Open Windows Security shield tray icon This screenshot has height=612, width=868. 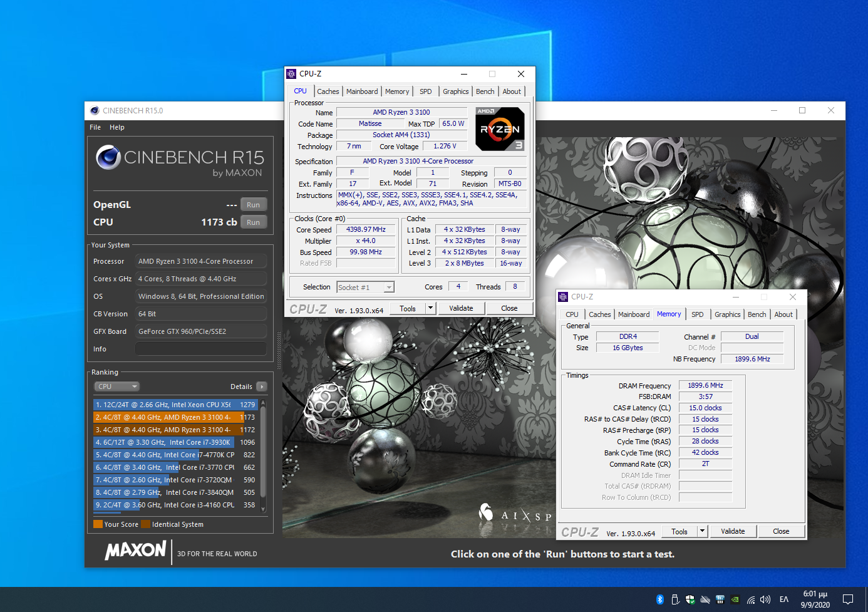click(690, 599)
